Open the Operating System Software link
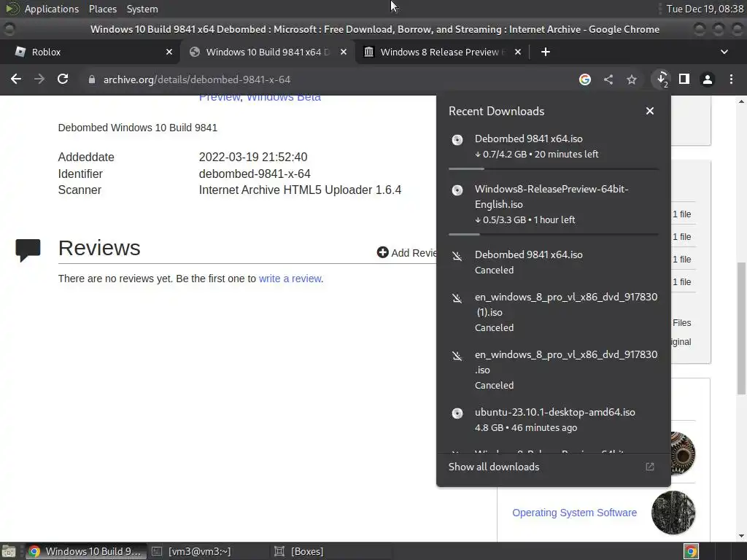Viewport: 747px width, 560px height. [574, 513]
